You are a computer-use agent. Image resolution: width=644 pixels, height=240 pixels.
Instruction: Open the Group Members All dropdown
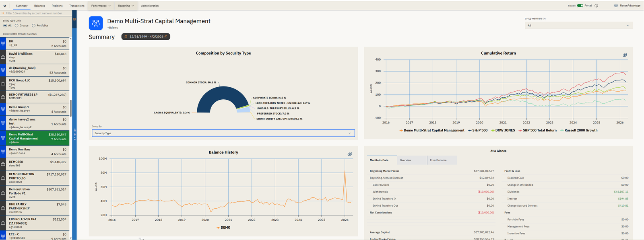click(x=578, y=25)
